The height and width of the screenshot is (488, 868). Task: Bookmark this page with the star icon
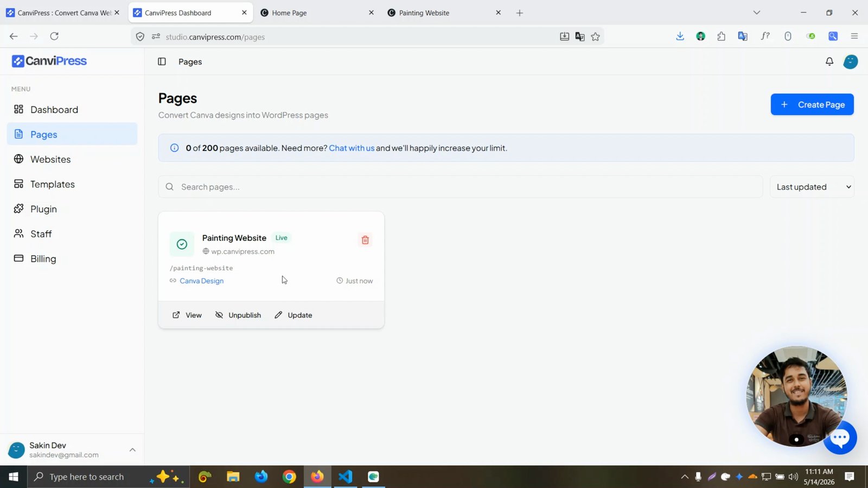coord(595,37)
